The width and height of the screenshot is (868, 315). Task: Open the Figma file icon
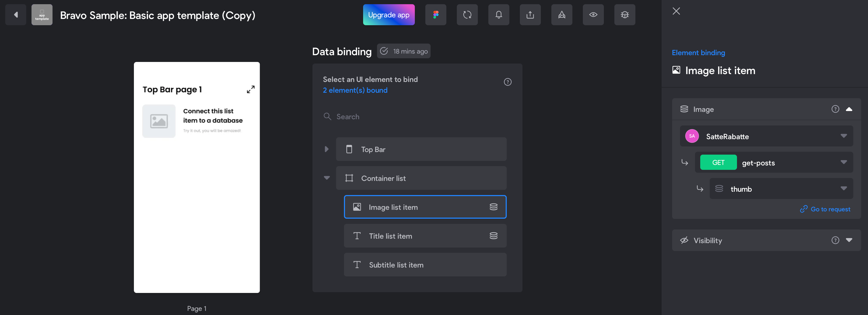(x=435, y=15)
